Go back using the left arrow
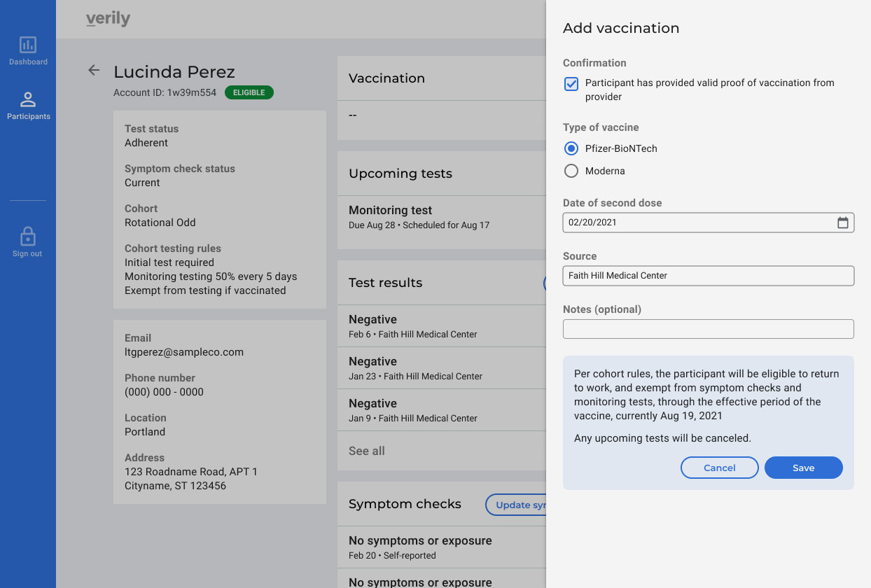The width and height of the screenshot is (871, 588). coord(94,71)
